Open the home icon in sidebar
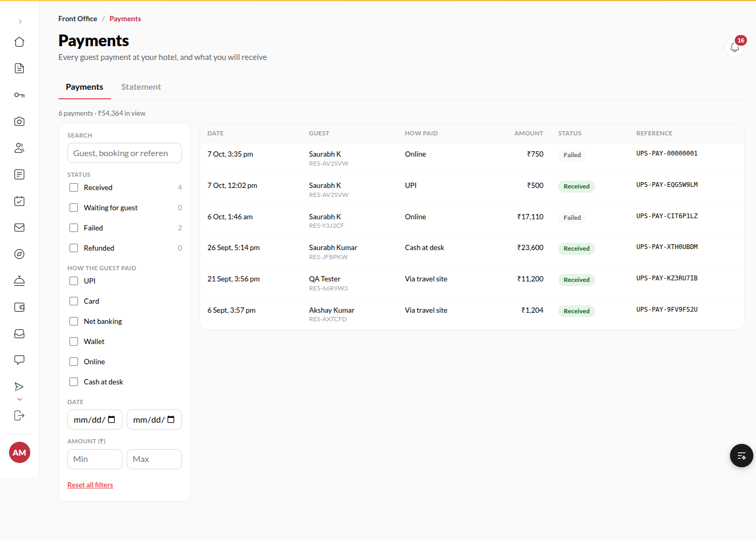 20,42
